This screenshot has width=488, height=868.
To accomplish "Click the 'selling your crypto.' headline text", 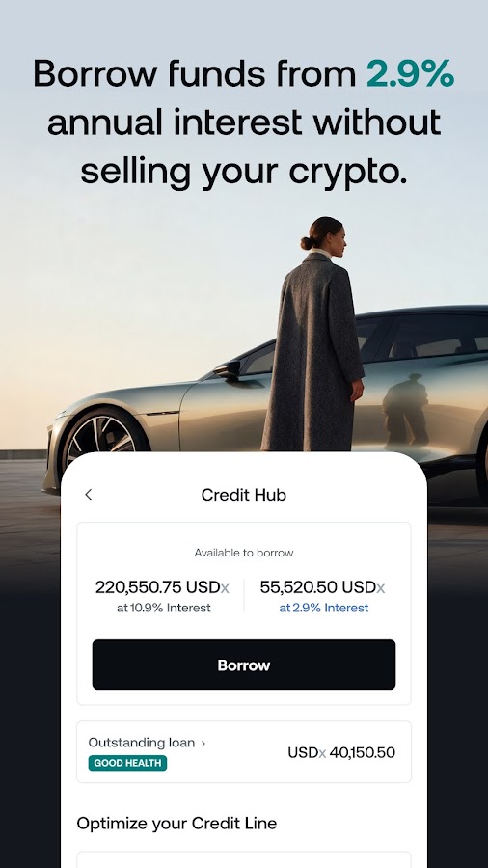I will [244, 171].
